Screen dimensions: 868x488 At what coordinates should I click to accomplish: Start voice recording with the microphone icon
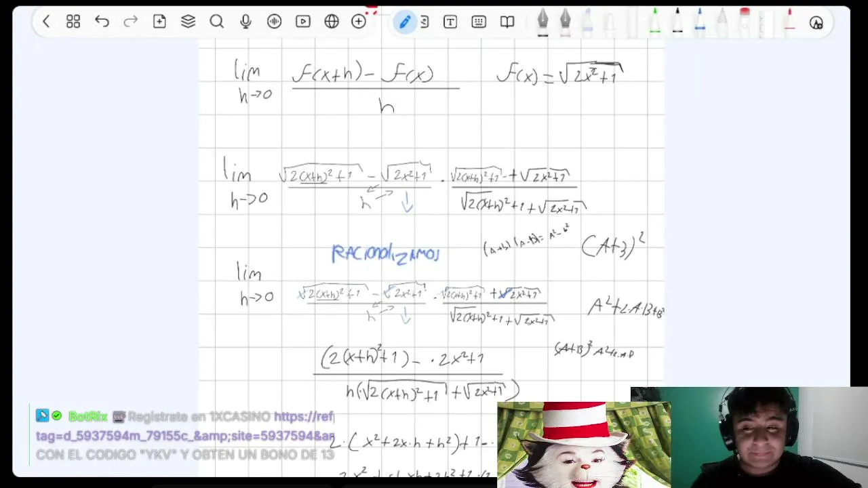coord(245,22)
